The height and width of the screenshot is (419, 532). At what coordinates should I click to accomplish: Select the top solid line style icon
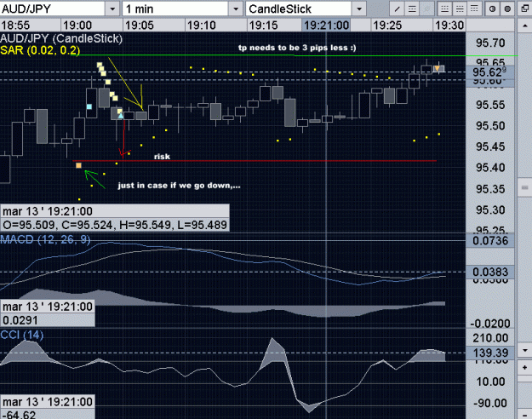[474, 9]
